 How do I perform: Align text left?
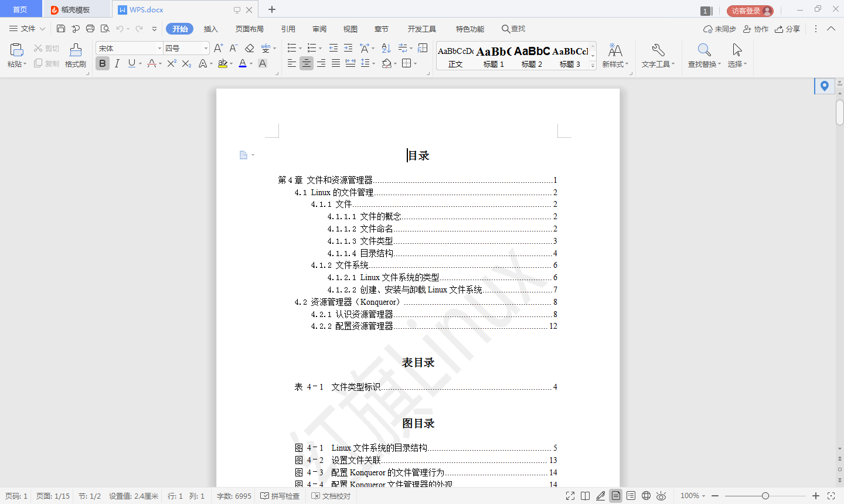(x=292, y=63)
